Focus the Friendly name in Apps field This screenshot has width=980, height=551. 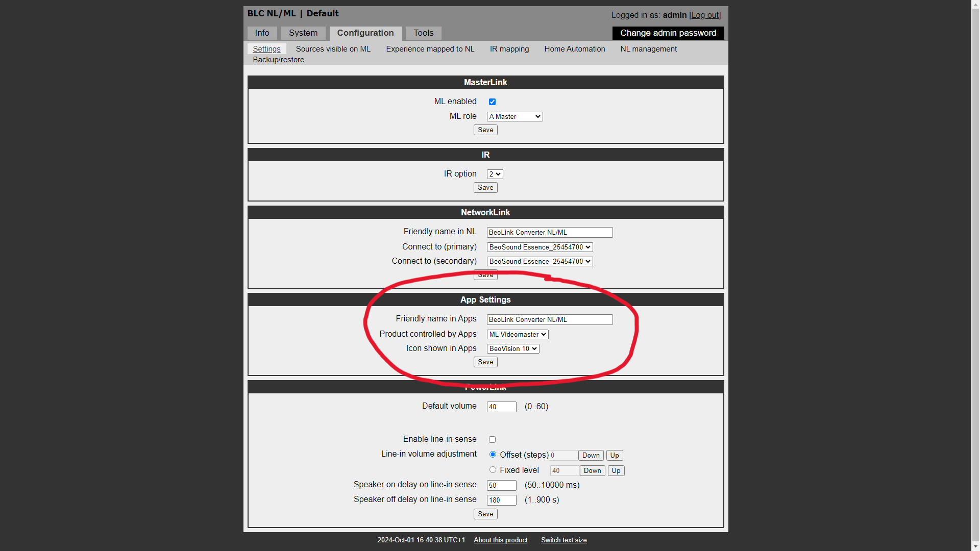pos(550,320)
